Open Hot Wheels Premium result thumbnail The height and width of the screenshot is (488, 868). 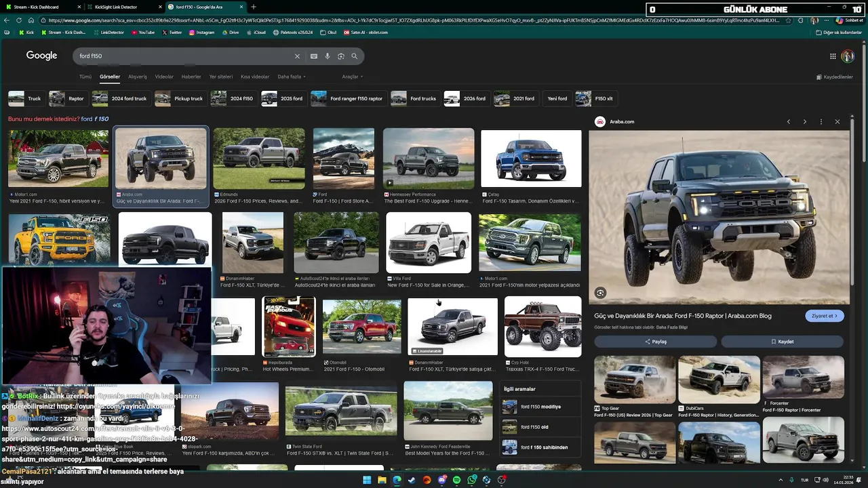[289, 327]
